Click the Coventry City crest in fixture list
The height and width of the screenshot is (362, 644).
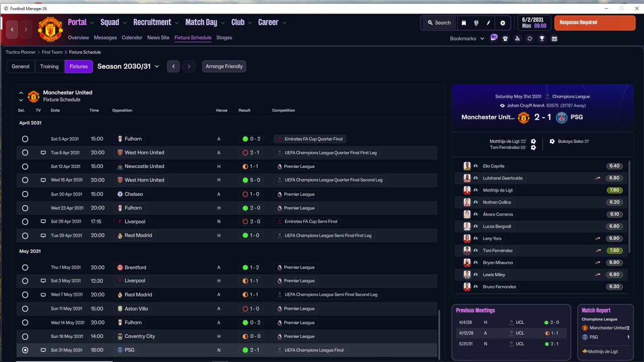click(120, 336)
